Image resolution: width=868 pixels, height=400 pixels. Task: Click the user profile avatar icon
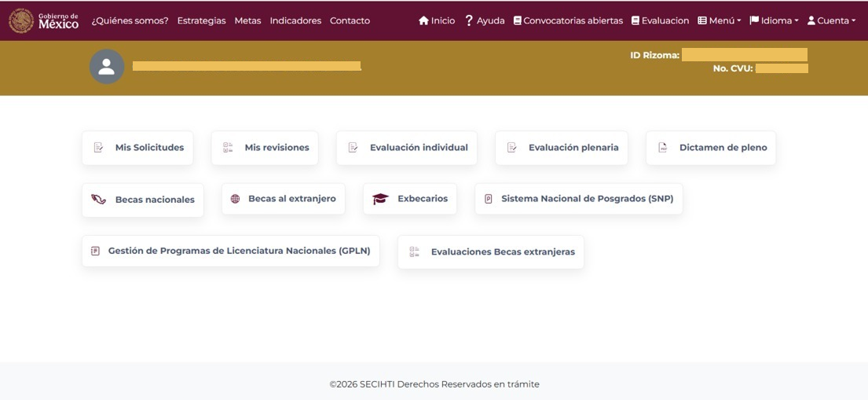[107, 67]
